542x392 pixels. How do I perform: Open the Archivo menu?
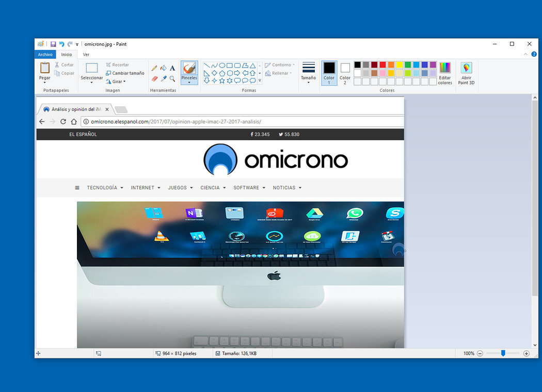[x=45, y=54]
